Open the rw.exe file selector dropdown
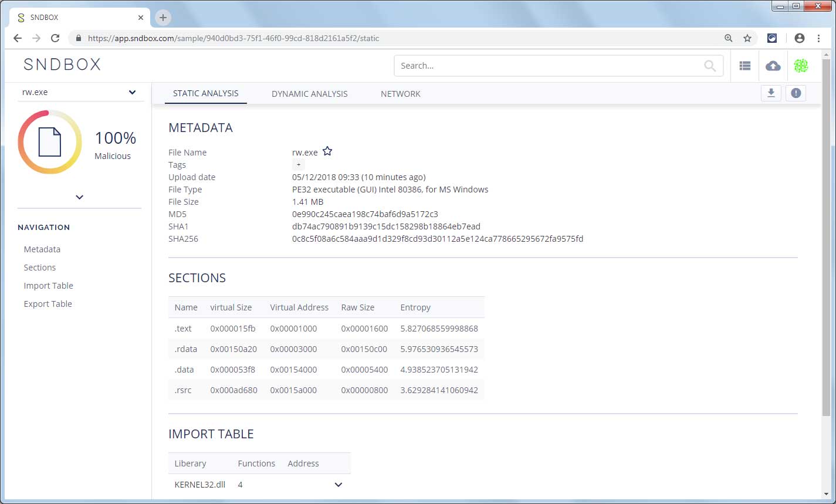The width and height of the screenshot is (836, 504). pyautogui.click(x=80, y=92)
